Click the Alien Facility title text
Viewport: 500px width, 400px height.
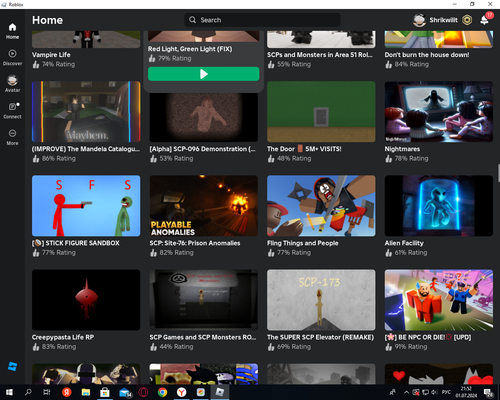(x=404, y=243)
